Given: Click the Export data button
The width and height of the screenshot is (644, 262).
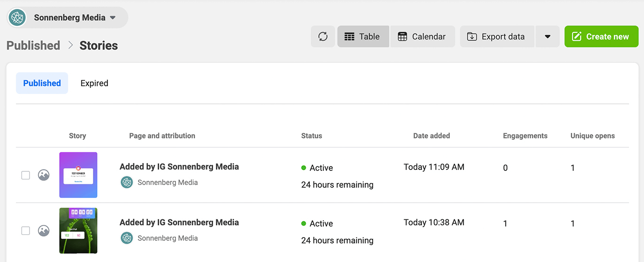Looking at the screenshot, I should [497, 37].
